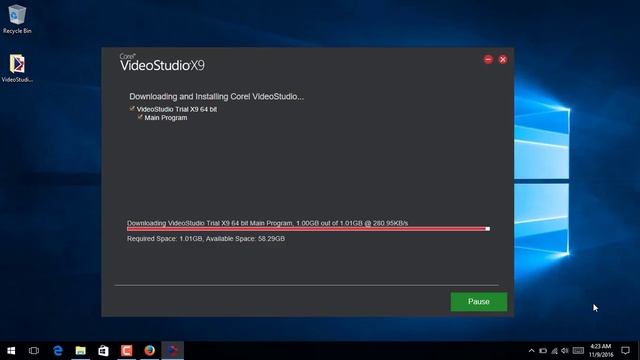Open the network status tray icon

pyautogui.click(x=554, y=351)
